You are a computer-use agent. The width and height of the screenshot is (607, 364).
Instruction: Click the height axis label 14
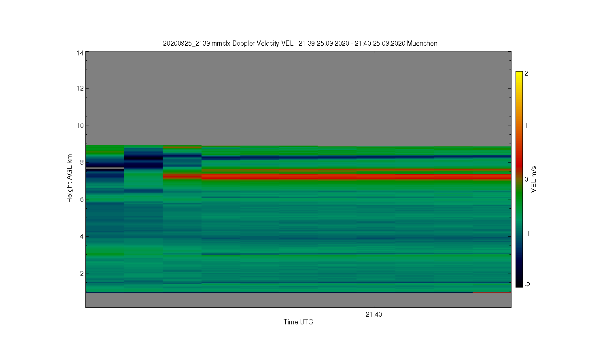(x=80, y=53)
